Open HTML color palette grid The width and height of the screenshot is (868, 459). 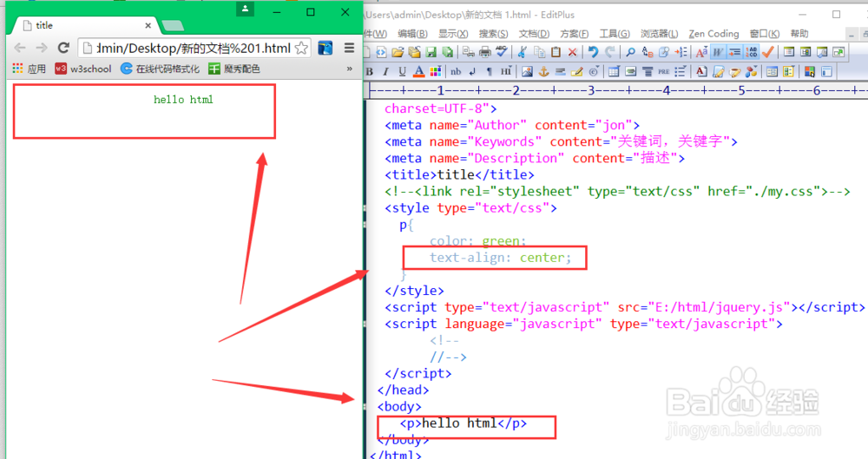pos(436,71)
